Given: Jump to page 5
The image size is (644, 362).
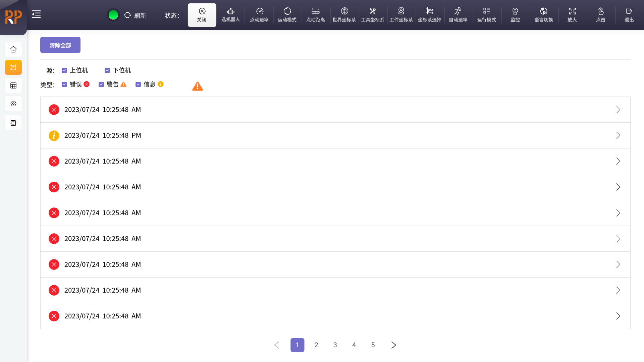Looking at the screenshot, I should [373, 345].
